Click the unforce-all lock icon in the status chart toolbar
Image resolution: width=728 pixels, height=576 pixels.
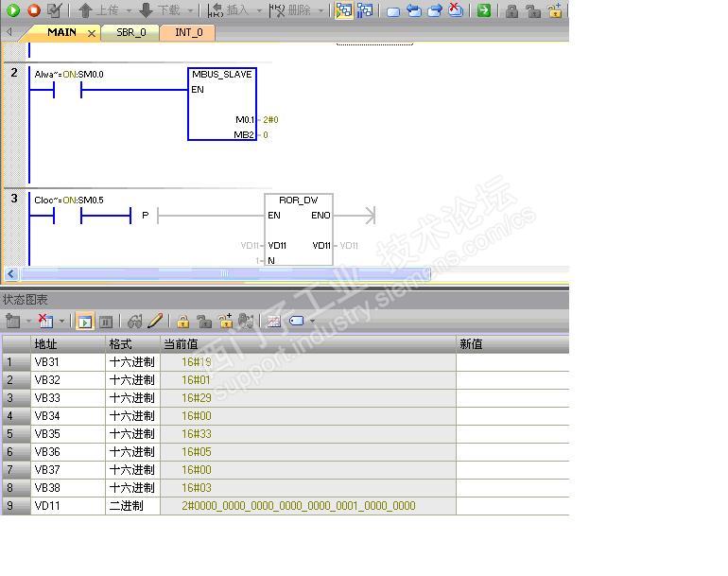point(226,321)
